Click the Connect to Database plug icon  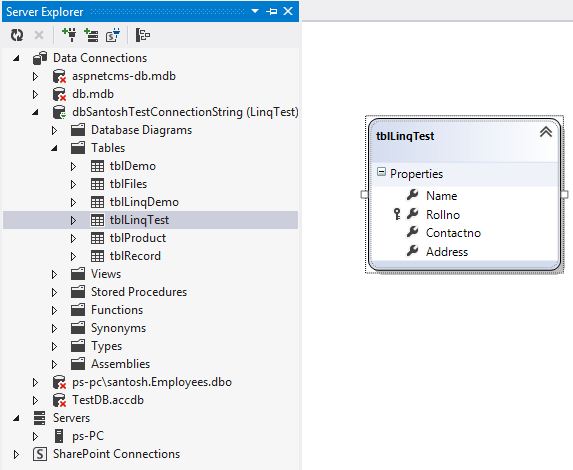pos(69,35)
